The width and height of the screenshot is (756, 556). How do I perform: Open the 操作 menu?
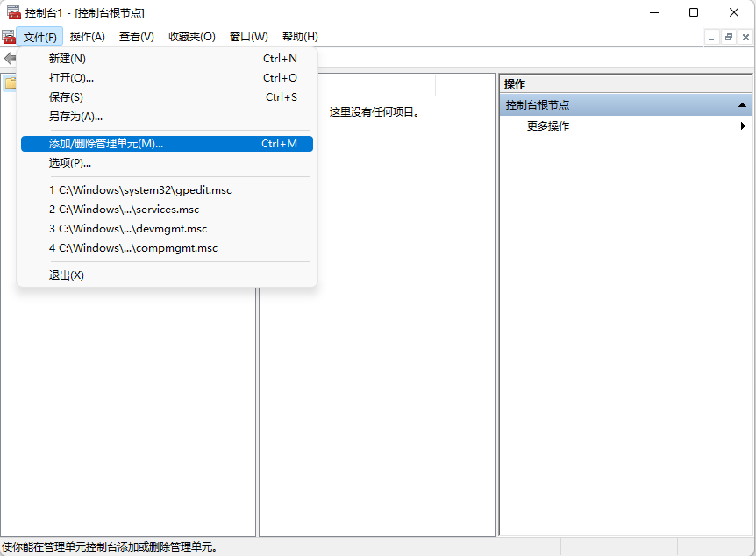(x=87, y=37)
